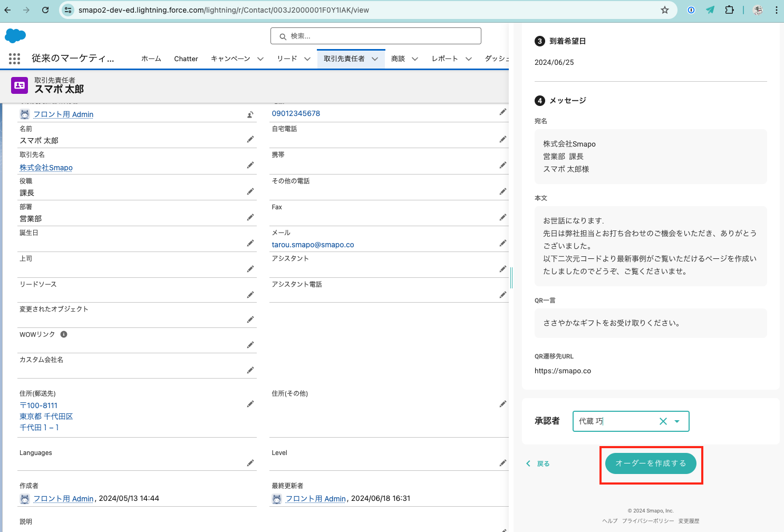Image resolution: width=784 pixels, height=532 pixels.
Task: Edit the 上司 field pencil icon
Action: coord(250,269)
